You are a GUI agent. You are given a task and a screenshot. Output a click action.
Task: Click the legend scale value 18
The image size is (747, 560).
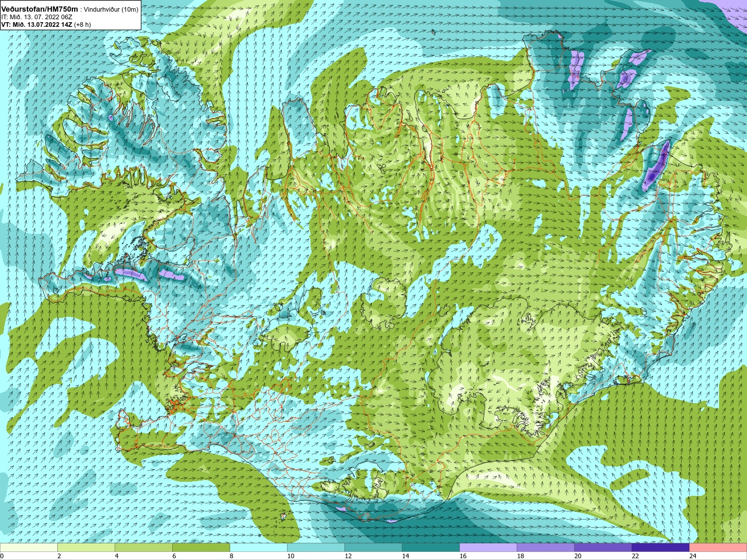(x=521, y=556)
